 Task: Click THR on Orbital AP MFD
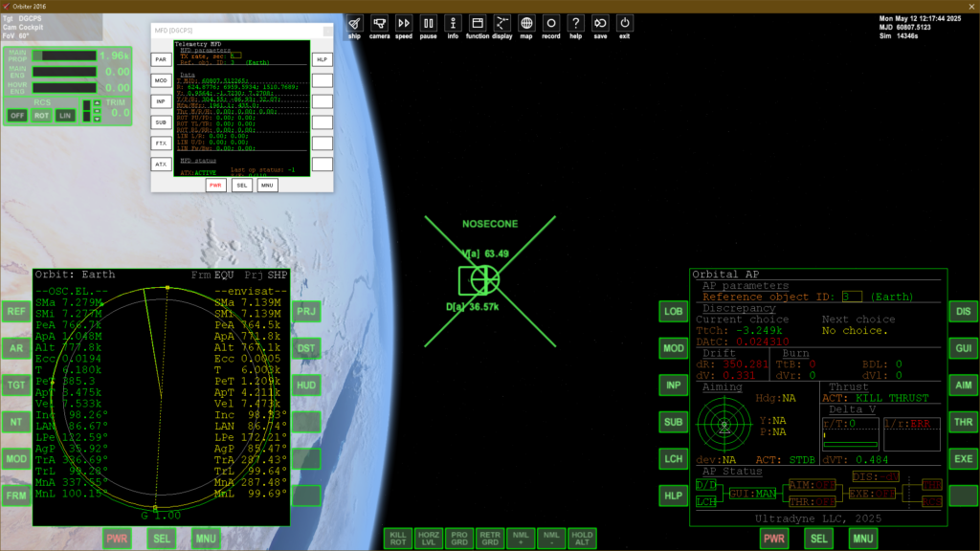pos(963,422)
